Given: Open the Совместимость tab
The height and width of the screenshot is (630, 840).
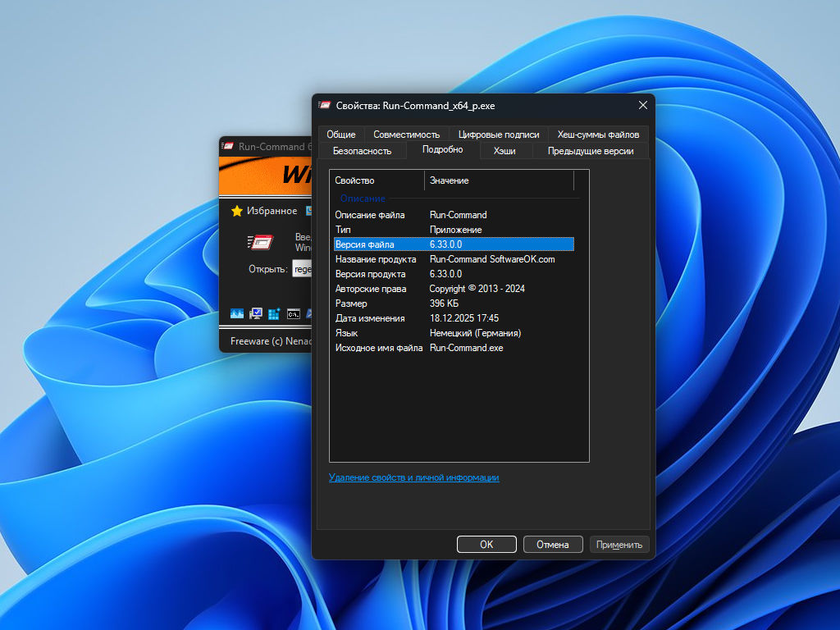Looking at the screenshot, I should click(x=406, y=135).
